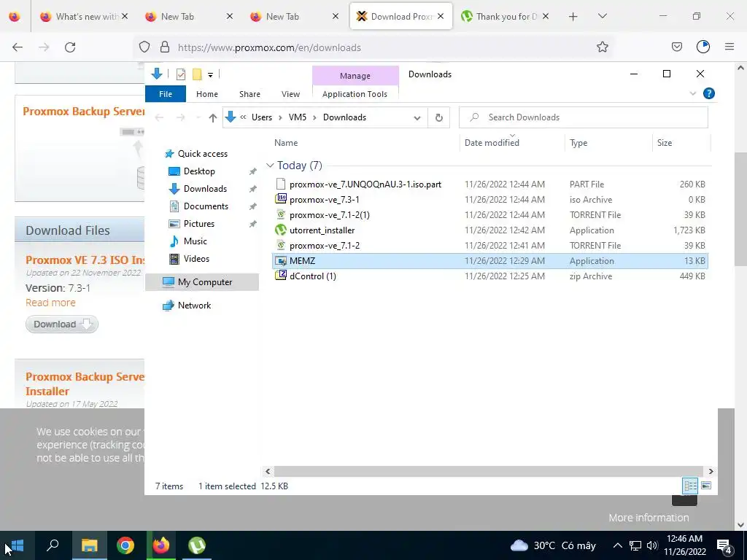Select the iso.part file row
The width and height of the screenshot is (747, 560).
click(490, 184)
